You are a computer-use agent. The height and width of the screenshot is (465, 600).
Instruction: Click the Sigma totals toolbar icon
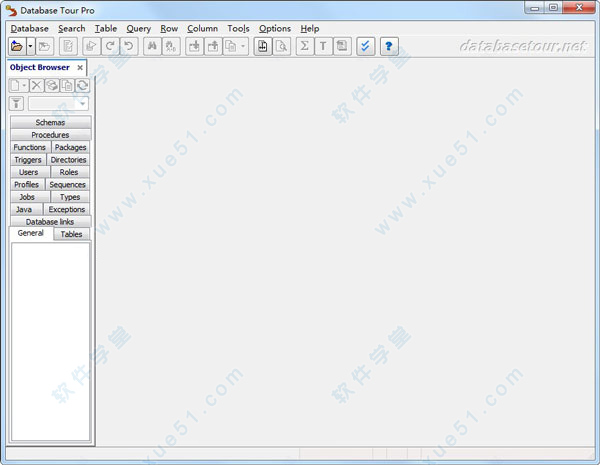point(305,47)
